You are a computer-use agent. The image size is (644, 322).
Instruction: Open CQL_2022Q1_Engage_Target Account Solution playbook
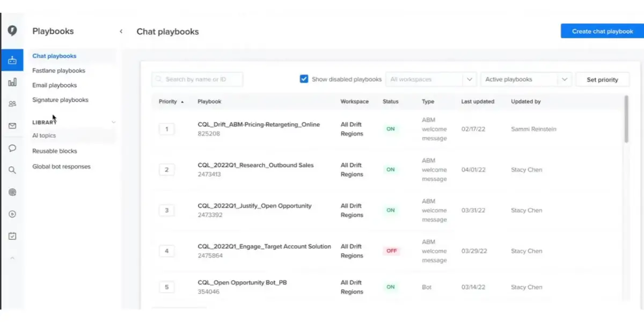click(264, 247)
